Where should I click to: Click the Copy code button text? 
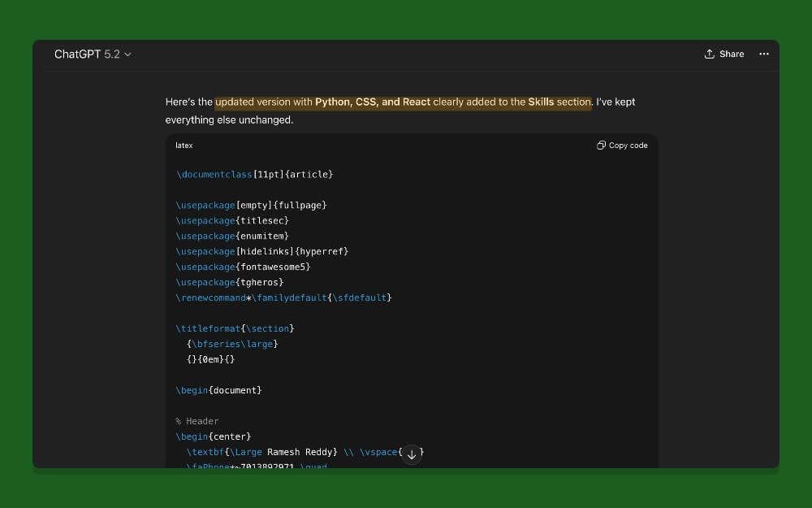click(x=628, y=145)
